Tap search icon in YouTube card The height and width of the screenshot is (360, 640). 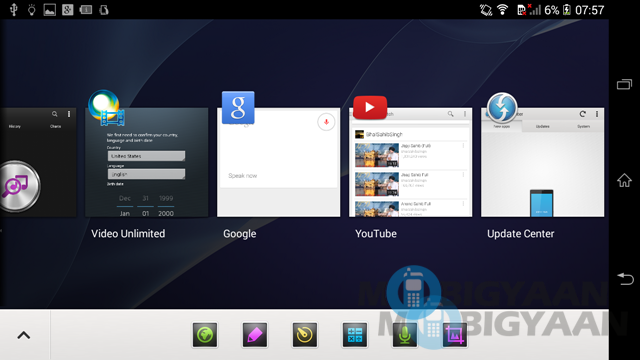point(450,114)
